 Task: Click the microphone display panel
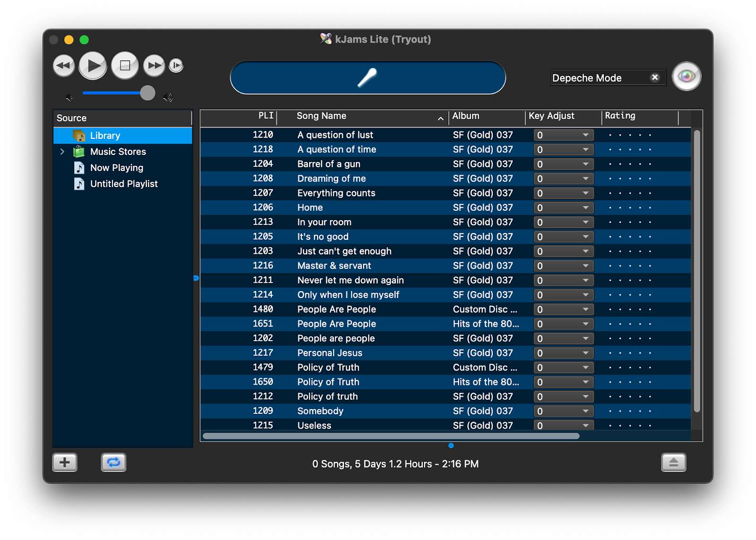pyautogui.click(x=368, y=77)
